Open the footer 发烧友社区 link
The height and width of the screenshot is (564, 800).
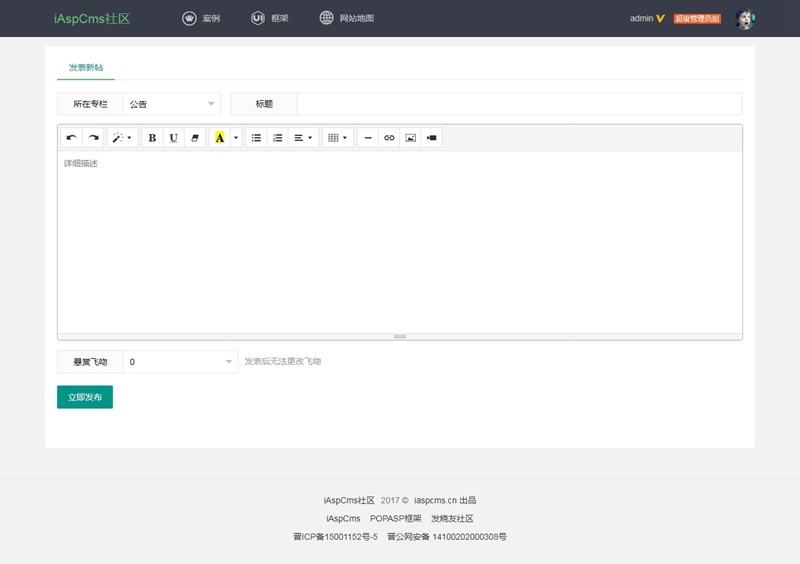tap(452, 519)
